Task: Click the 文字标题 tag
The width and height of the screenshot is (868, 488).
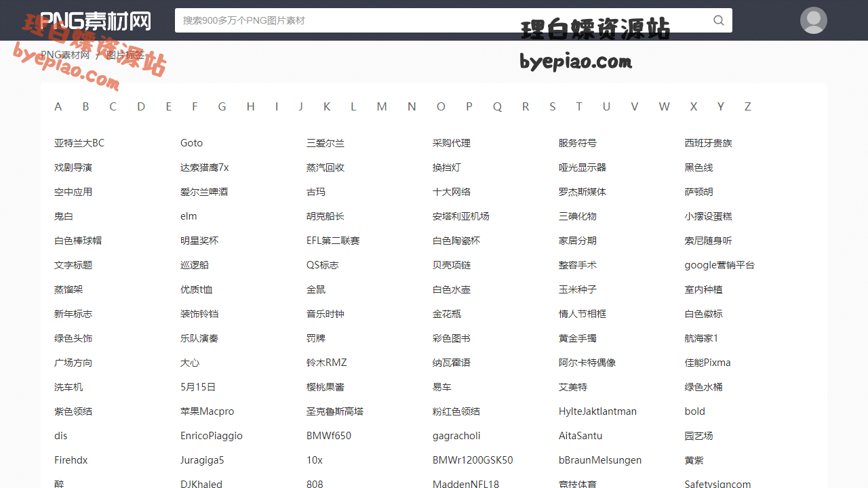Action: tap(73, 265)
